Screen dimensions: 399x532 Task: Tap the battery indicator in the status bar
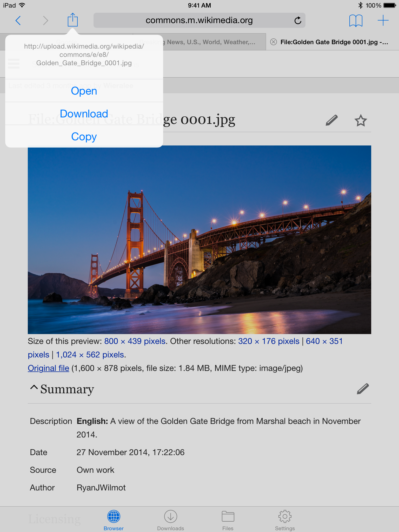click(x=390, y=5)
